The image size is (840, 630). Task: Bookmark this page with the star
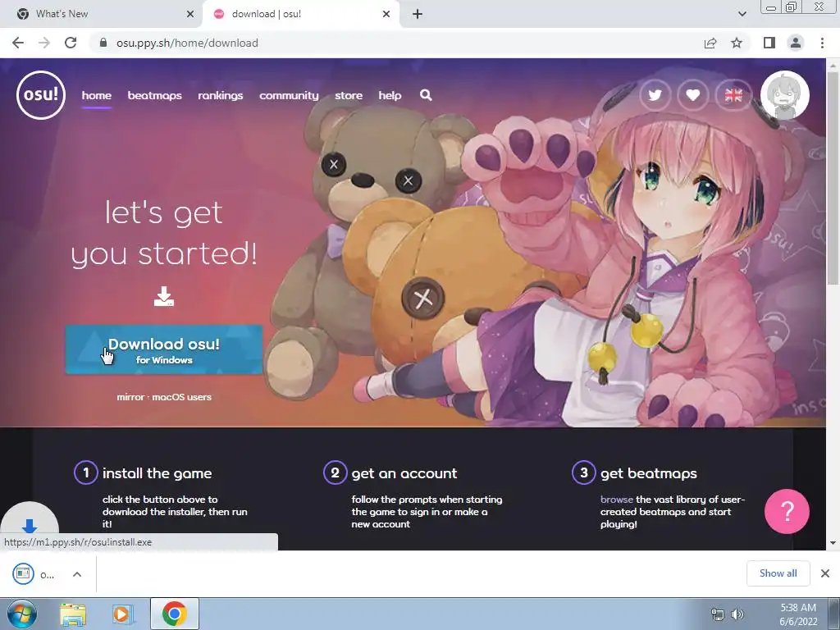(x=737, y=43)
